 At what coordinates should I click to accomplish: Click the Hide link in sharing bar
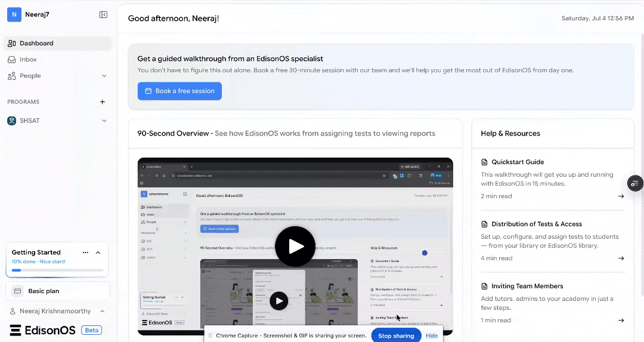432,336
